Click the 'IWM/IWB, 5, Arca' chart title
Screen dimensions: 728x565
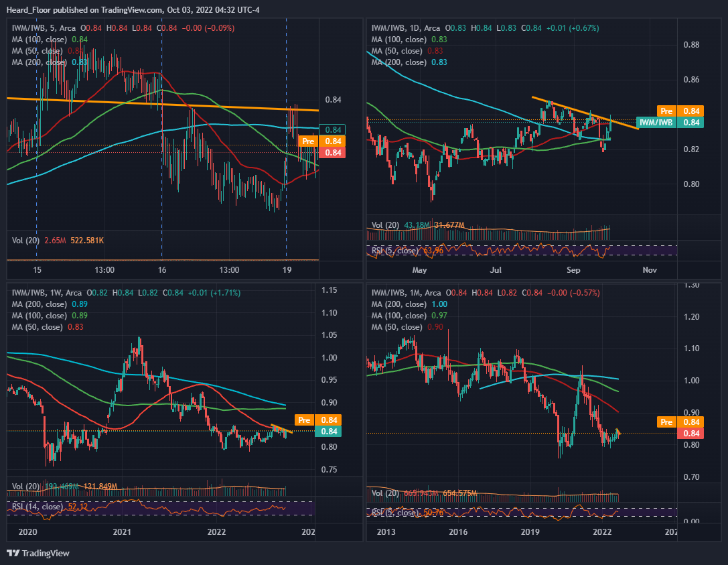pos(44,28)
